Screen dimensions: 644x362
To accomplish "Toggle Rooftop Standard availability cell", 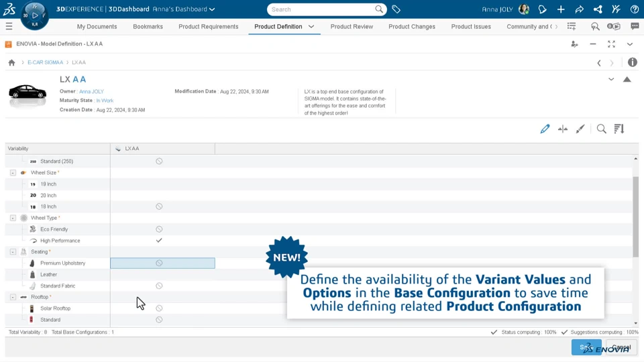I will (159, 320).
